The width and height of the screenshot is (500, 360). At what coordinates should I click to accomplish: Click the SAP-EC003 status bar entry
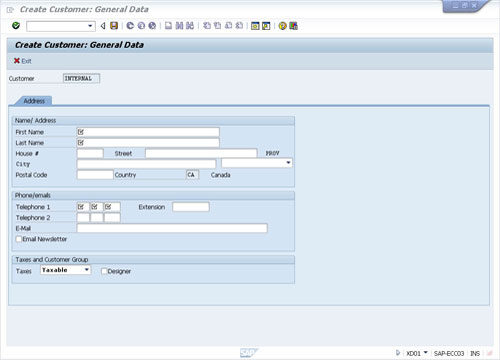(x=449, y=353)
